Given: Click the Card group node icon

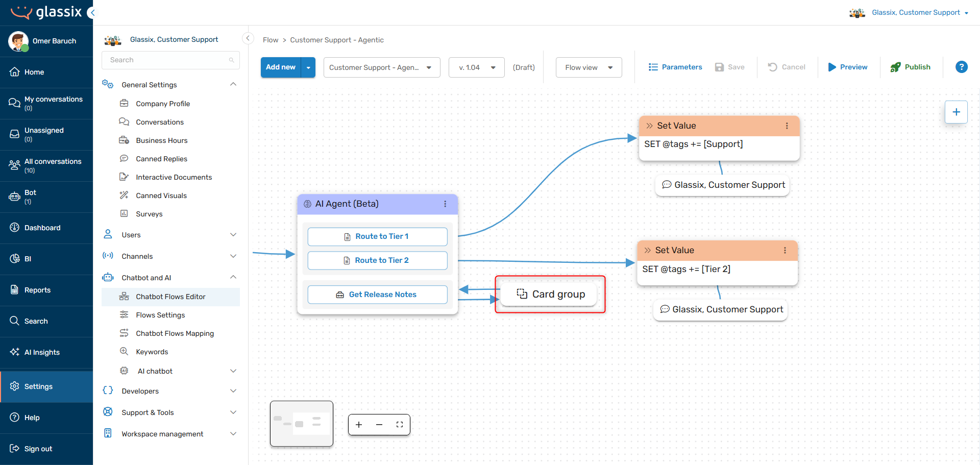Looking at the screenshot, I should point(522,293).
